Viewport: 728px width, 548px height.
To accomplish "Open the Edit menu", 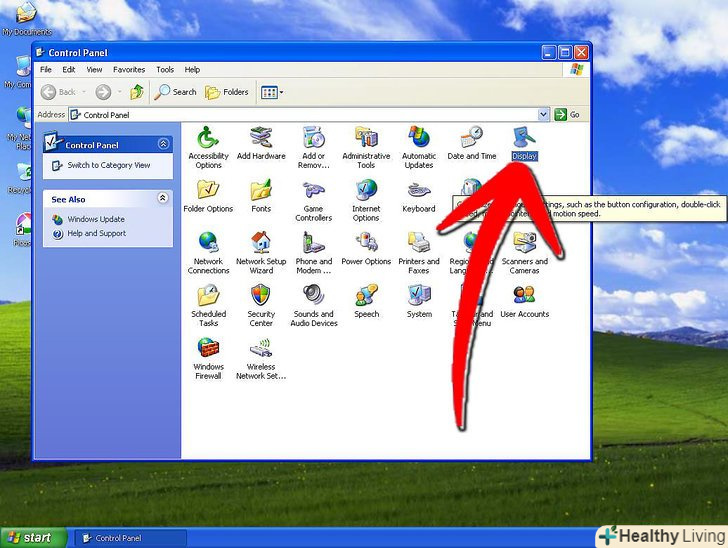I will point(69,70).
